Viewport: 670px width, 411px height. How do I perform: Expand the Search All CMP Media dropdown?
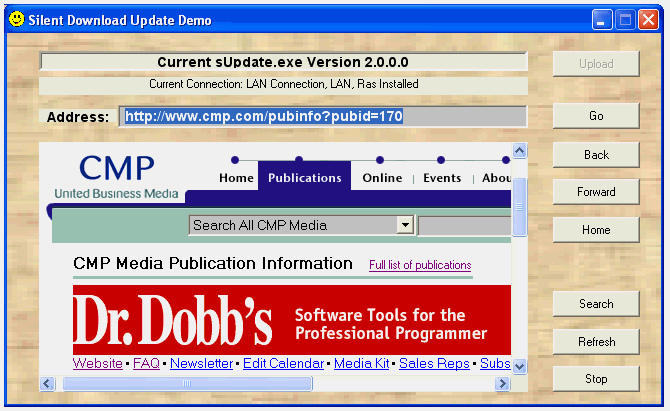(x=405, y=225)
